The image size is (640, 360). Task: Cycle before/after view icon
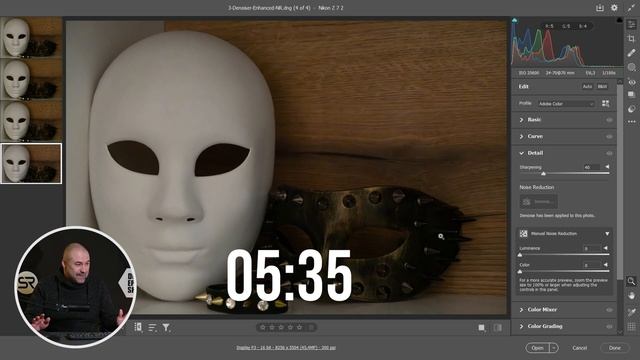pos(498,328)
